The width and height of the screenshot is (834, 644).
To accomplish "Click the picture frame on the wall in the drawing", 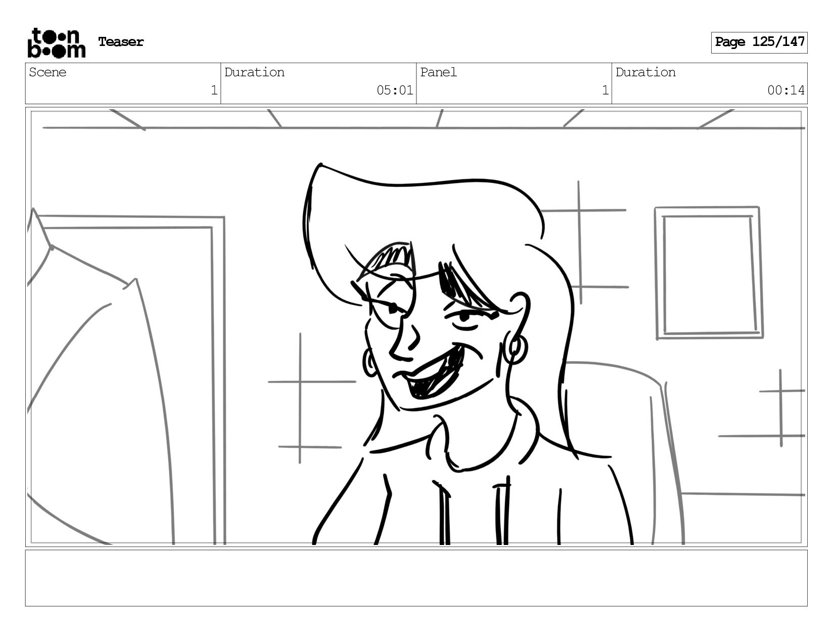I will (x=709, y=273).
